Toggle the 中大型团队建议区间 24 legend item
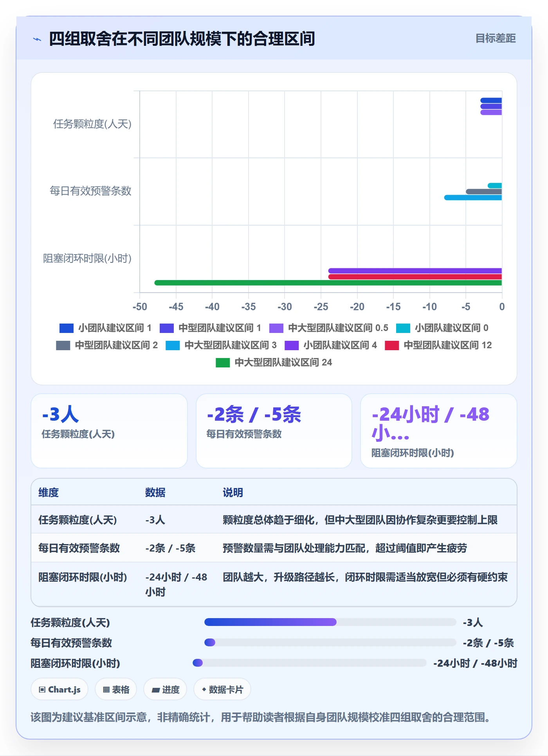The image size is (548, 756). (274, 362)
